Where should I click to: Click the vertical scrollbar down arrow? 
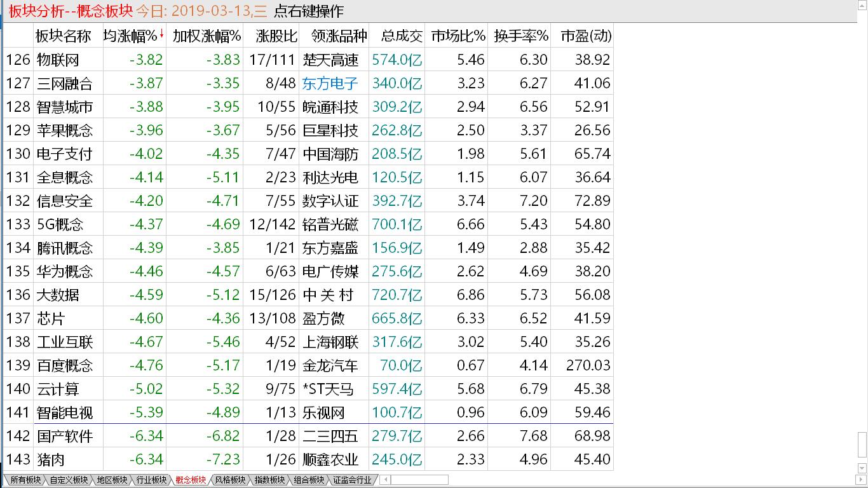pyautogui.click(x=862, y=469)
